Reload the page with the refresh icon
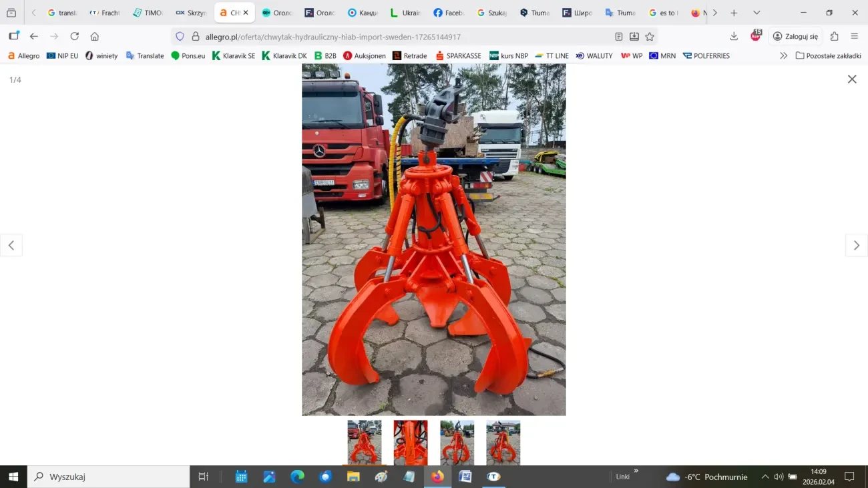 [x=74, y=36]
